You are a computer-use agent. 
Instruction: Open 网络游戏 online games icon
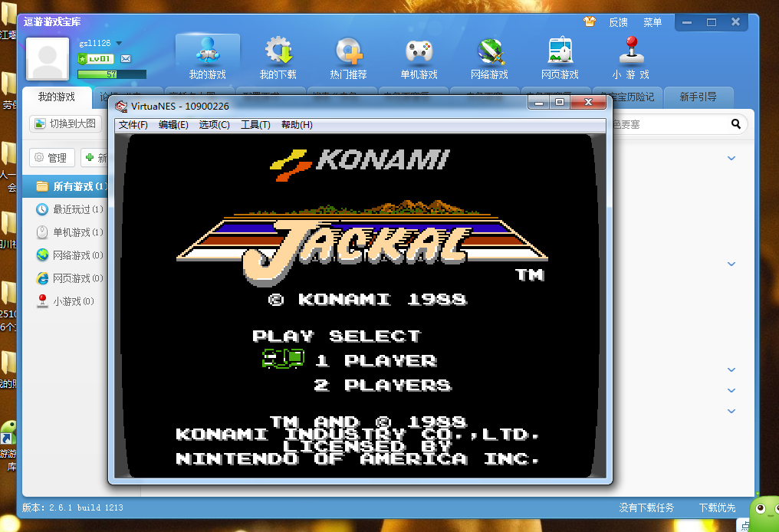(x=489, y=58)
